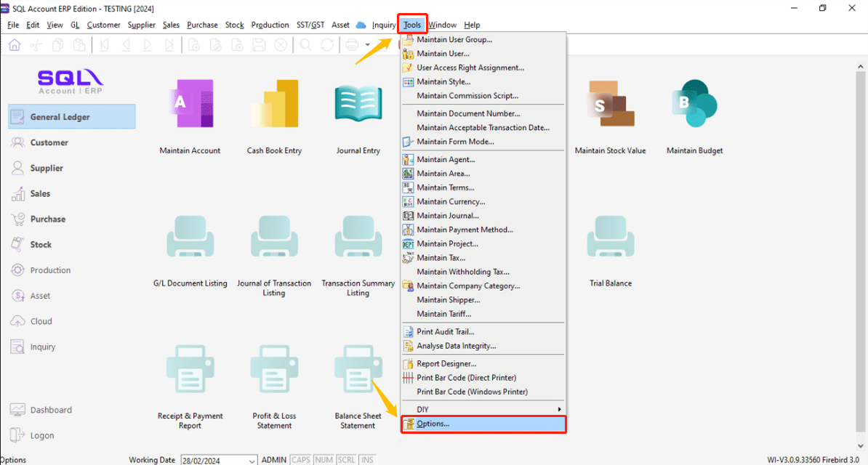Image resolution: width=868 pixels, height=465 pixels.
Task: Open the Cash Book Entry icon
Action: point(274,105)
